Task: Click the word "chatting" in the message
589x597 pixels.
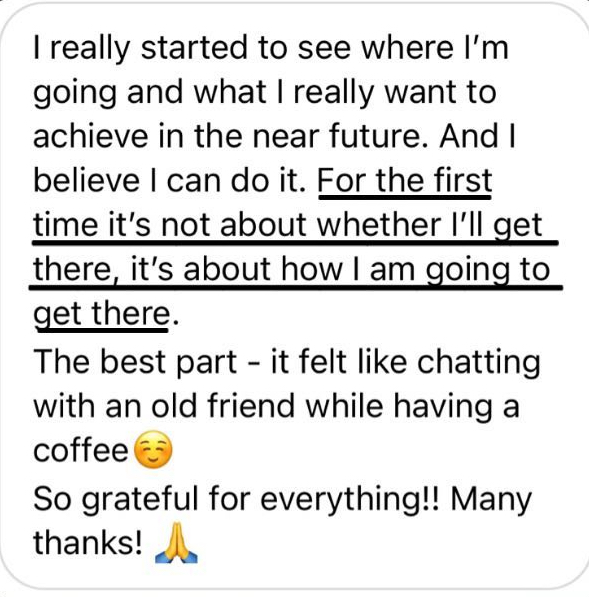Action: click(479, 362)
